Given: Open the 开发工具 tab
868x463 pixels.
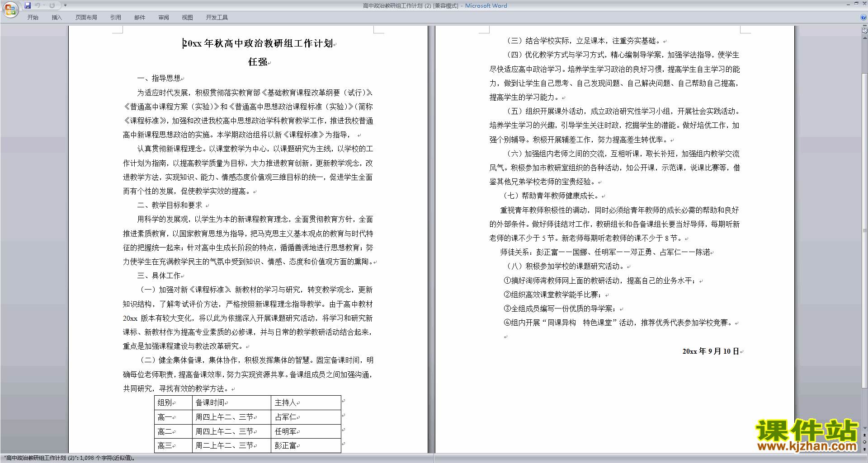Looking at the screenshot, I should 217,17.
